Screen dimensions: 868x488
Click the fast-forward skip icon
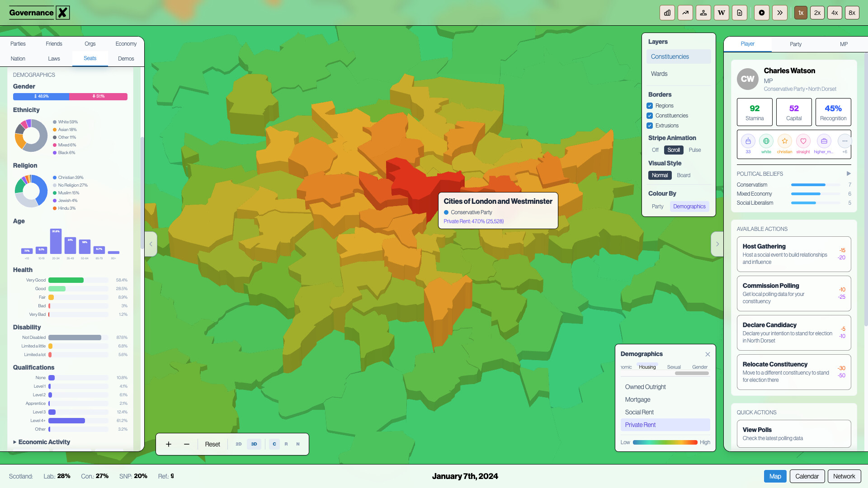tap(779, 13)
